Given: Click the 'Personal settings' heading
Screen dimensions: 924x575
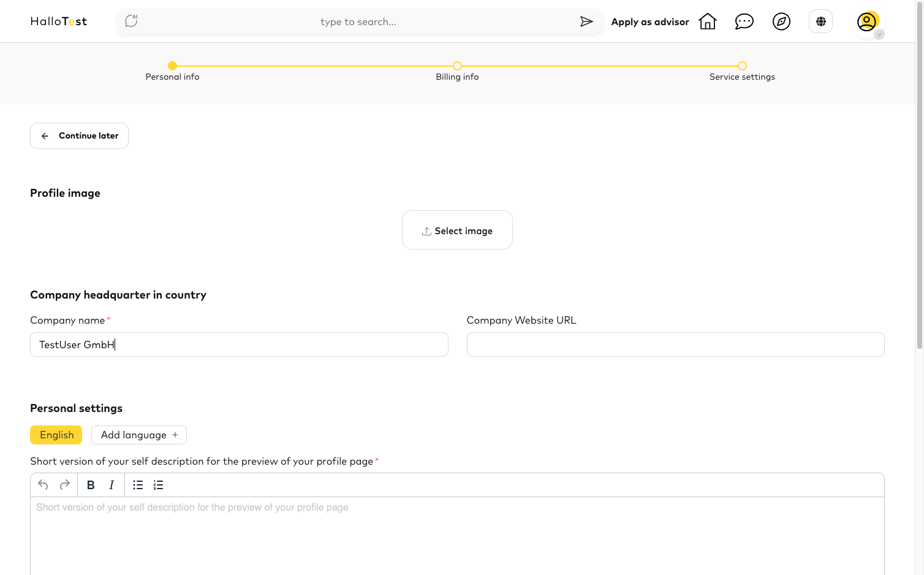Looking at the screenshot, I should (77, 408).
